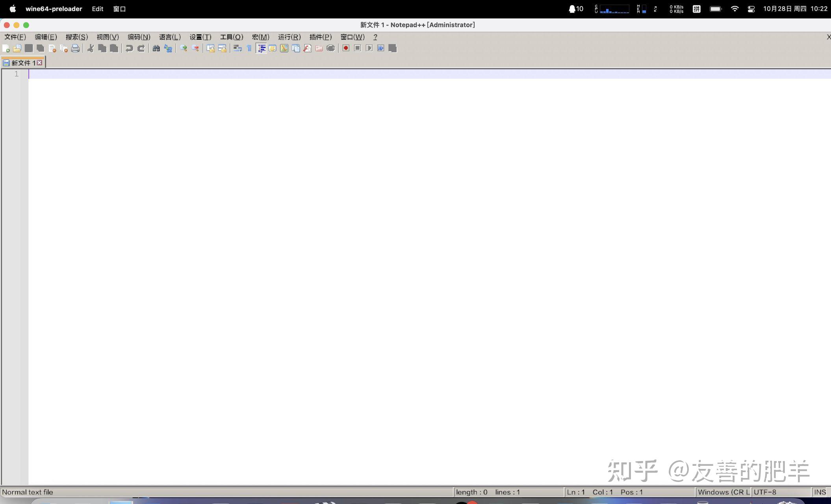Toggle show all characters display
Screen dimensions: 831x504
[248, 48]
